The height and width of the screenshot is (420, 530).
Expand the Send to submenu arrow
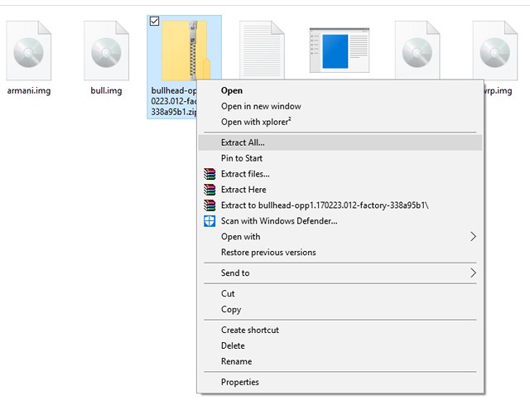click(473, 273)
